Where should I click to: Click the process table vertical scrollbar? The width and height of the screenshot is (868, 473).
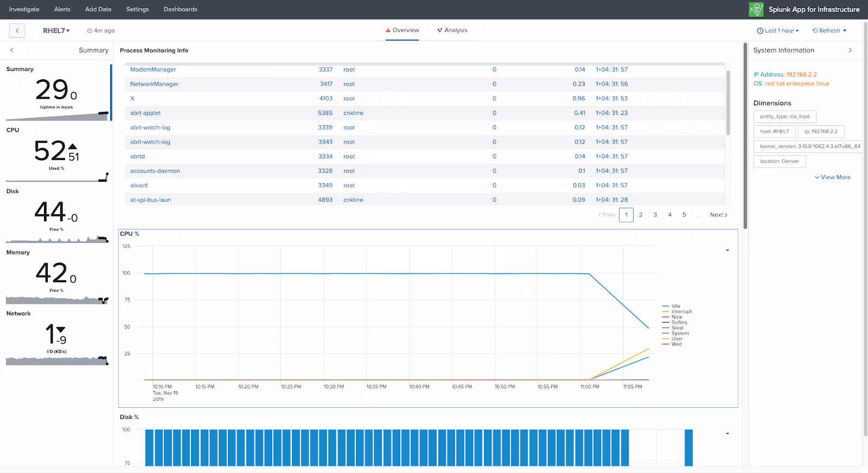coord(727,103)
